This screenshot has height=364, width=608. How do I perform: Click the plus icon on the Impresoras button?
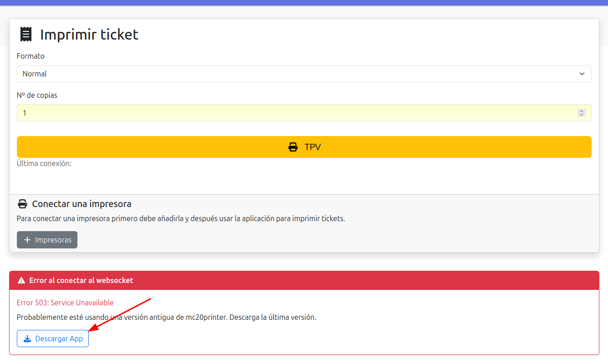click(x=27, y=240)
